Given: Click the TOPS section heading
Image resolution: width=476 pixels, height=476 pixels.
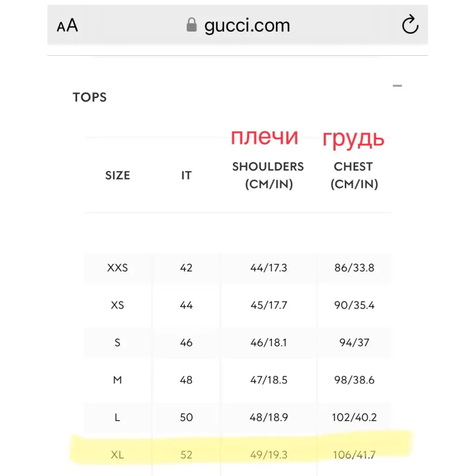Looking at the screenshot, I should (90, 98).
